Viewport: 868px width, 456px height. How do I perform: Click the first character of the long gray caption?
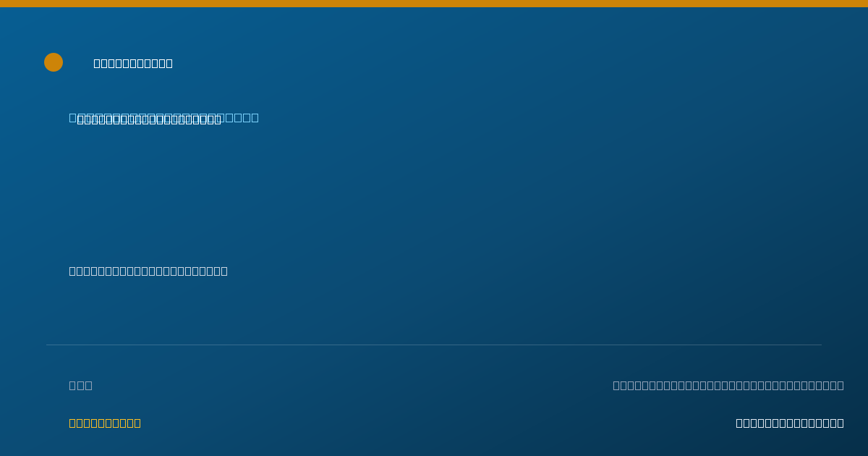(x=616, y=385)
